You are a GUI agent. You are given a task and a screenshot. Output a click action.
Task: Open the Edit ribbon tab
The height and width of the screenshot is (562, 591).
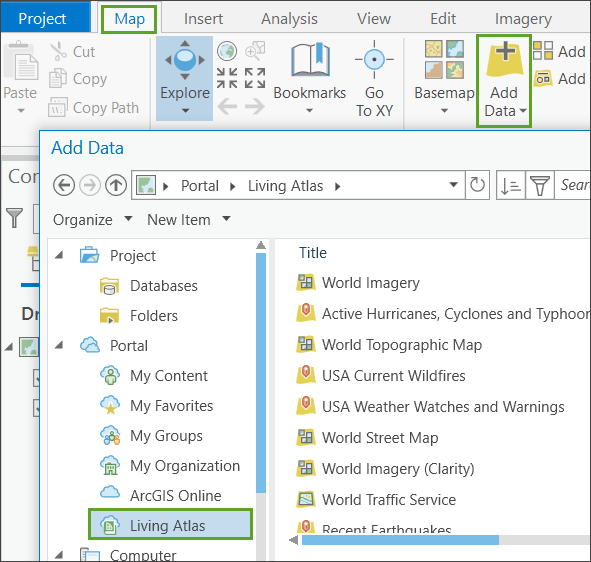[443, 19]
